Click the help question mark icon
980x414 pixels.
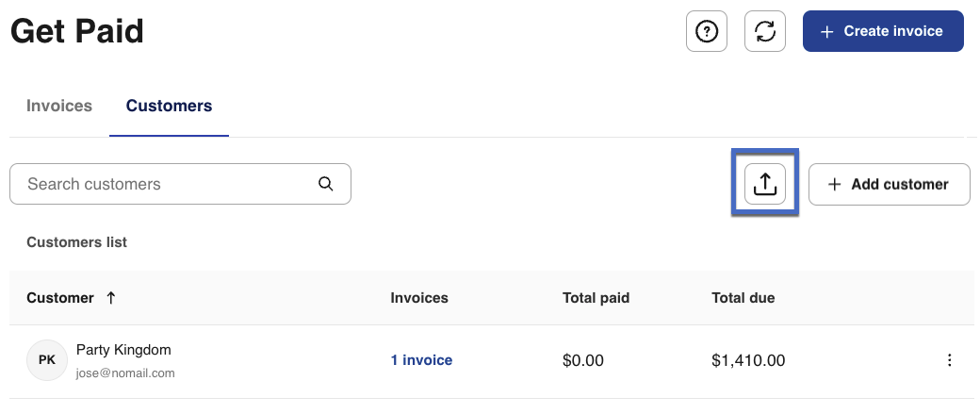pyautogui.click(x=706, y=32)
